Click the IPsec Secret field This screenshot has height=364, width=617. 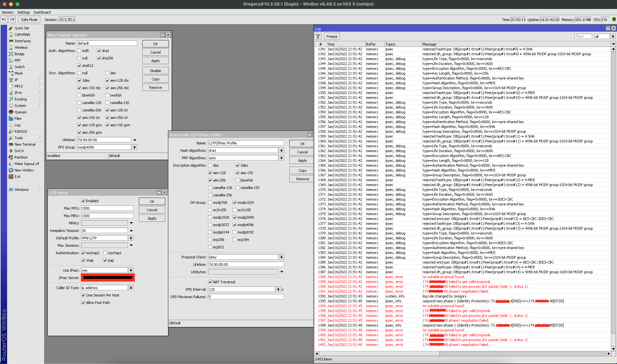point(108,278)
